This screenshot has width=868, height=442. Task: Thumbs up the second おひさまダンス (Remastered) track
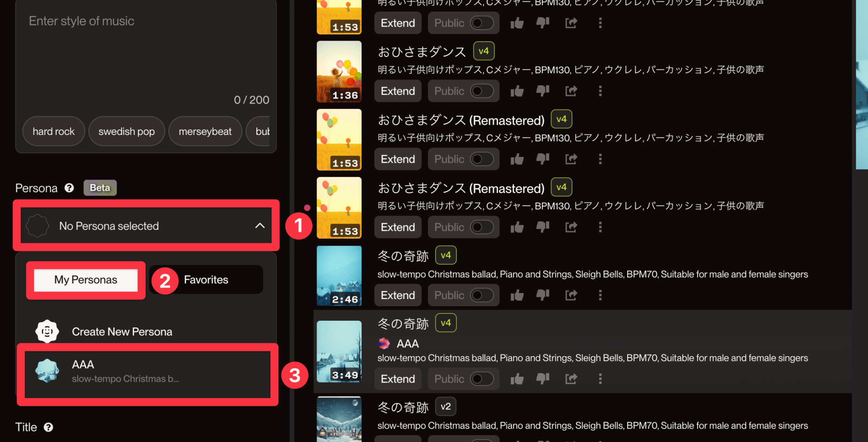pos(517,227)
